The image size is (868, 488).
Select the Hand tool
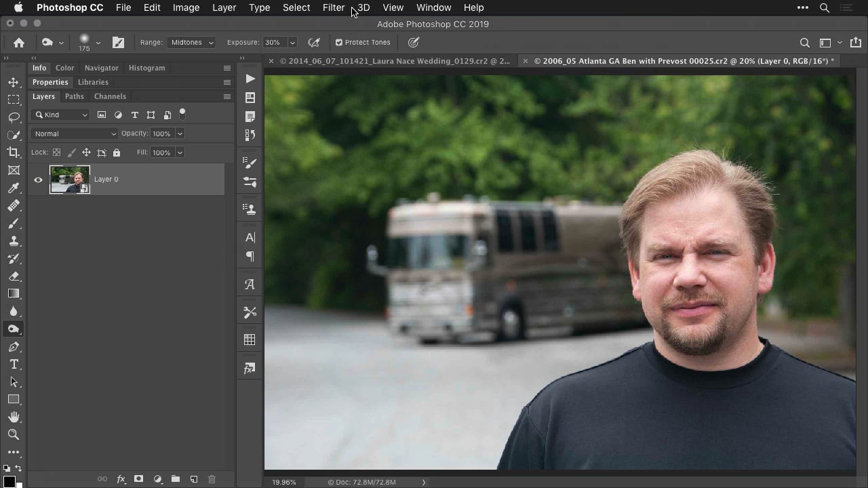[14, 417]
